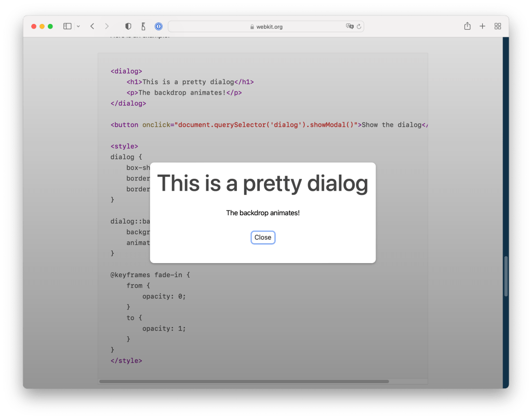Click the "to {" code line
Screen dimensions: 532x419
pos(134,318)
